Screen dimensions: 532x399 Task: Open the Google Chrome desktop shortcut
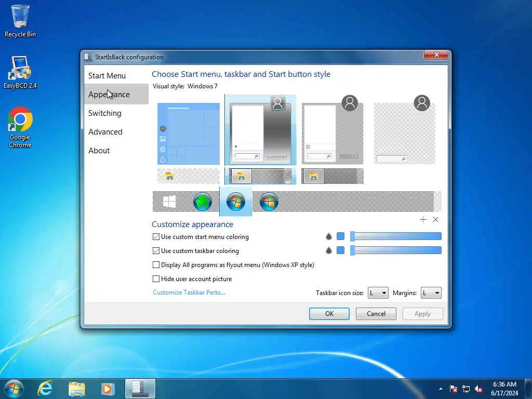20,128
